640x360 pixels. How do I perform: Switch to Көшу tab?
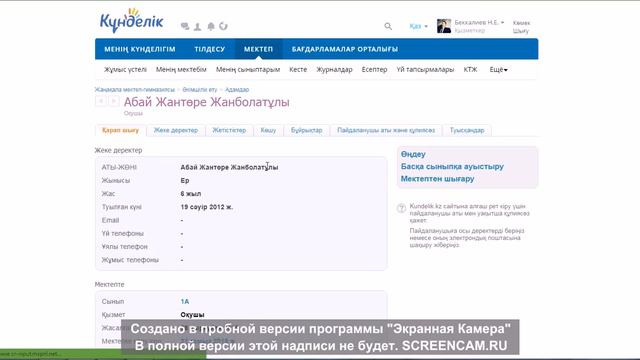[x=268, y=130]
